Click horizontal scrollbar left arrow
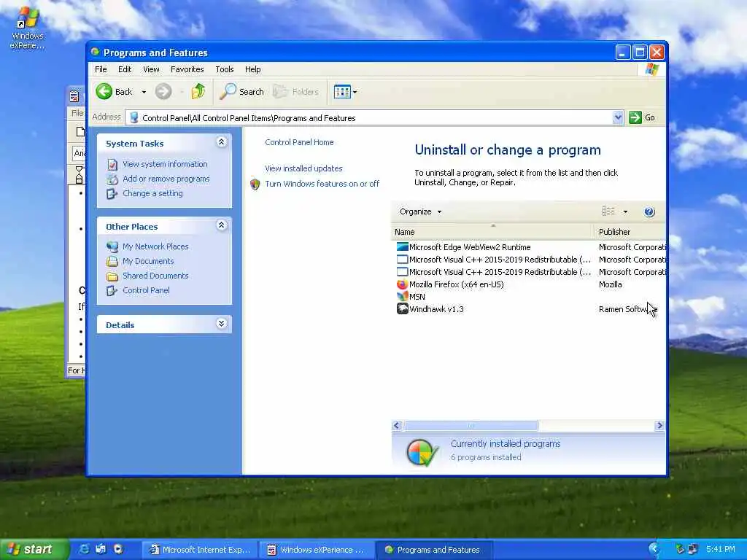Image resolution: width=747 pixels, height=560 pixels. pos(397,426)
